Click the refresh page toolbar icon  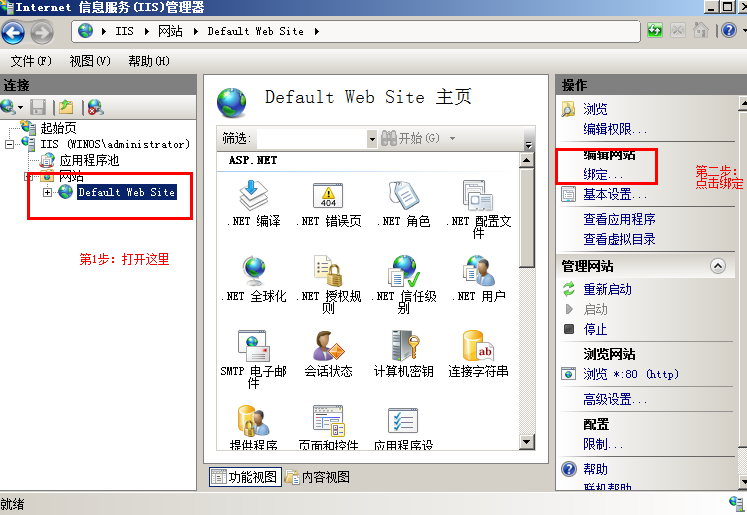point(655,31)
